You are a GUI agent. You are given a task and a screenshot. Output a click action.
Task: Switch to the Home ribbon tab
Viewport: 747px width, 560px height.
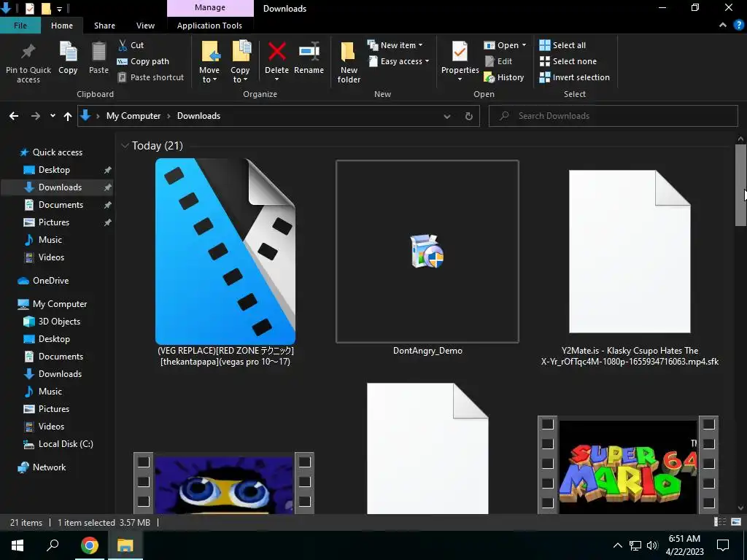(62, 26)
